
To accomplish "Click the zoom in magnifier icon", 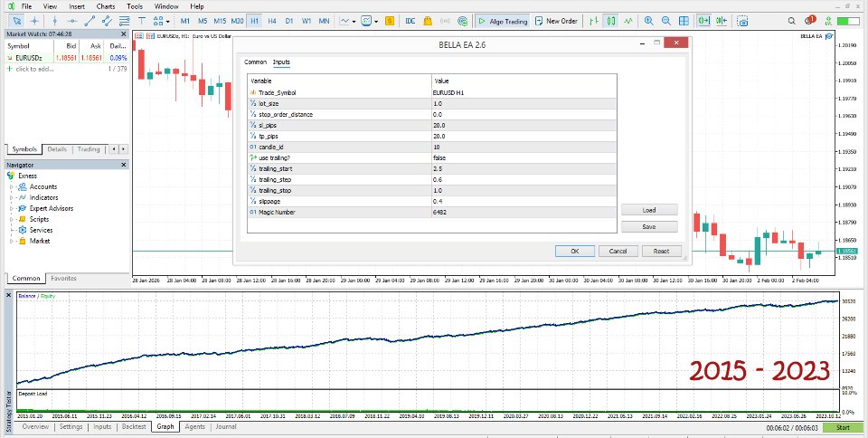I will pos(649,21).
